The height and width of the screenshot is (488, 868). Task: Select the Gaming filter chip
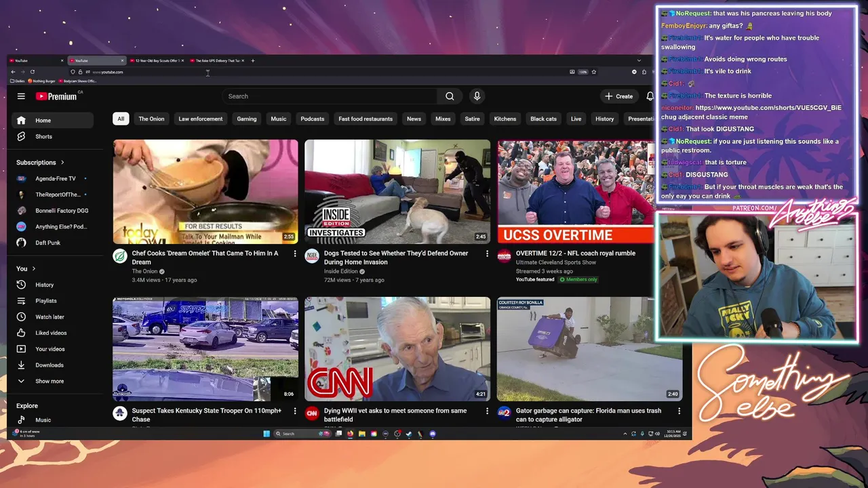coord(247,119)
